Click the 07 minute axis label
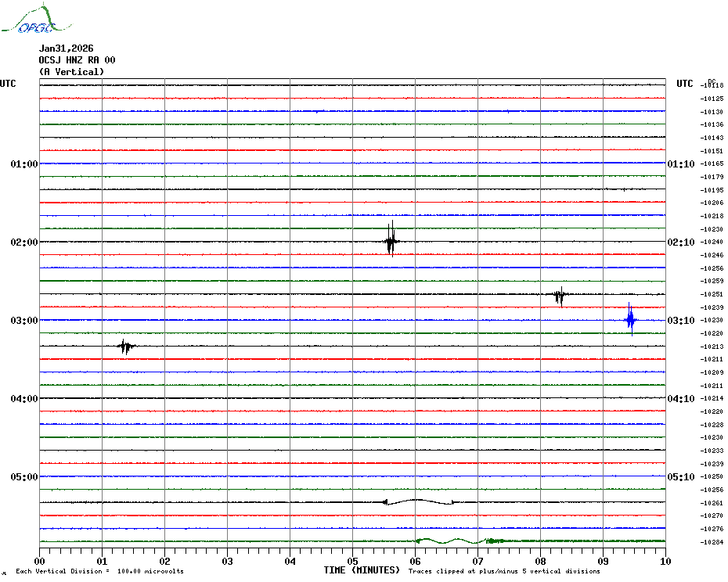This screenshot has width=728, height=582. tap(478, 561)
